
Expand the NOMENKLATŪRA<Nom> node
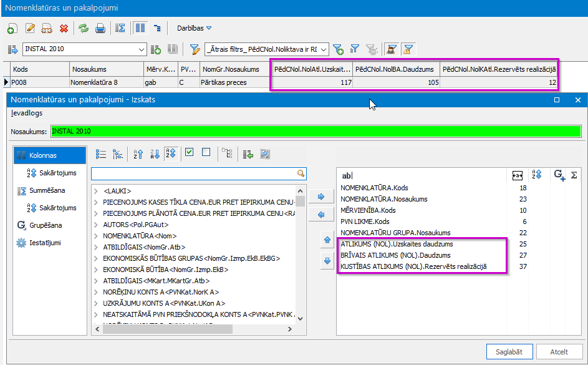(x=96, y=236)
